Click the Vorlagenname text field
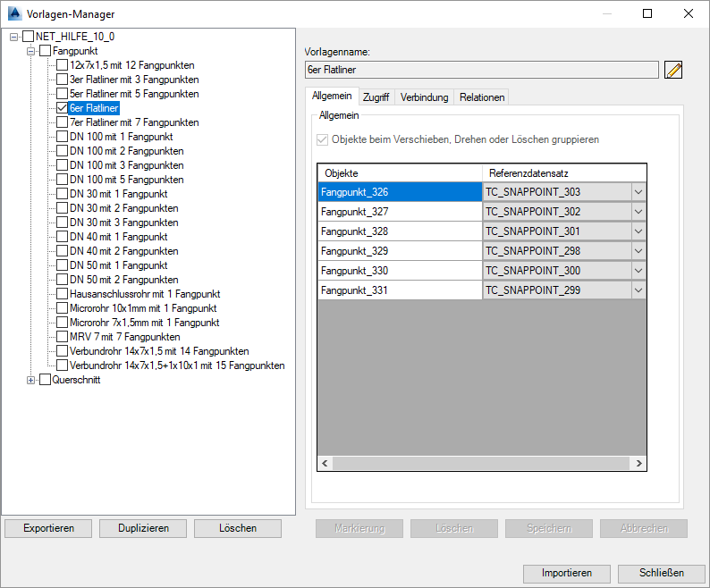Image resolution: width=710 pixels, height=588 pixels. pos(482,70)
